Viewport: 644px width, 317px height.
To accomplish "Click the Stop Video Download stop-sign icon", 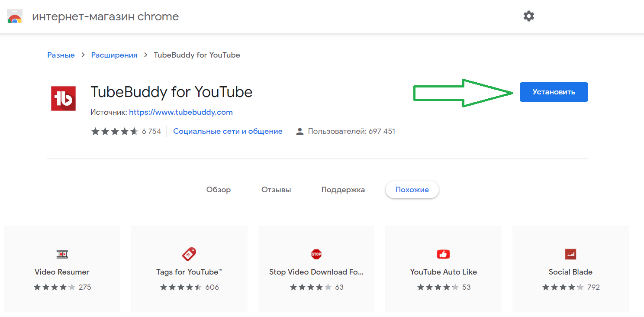I will tap(316, 254).
